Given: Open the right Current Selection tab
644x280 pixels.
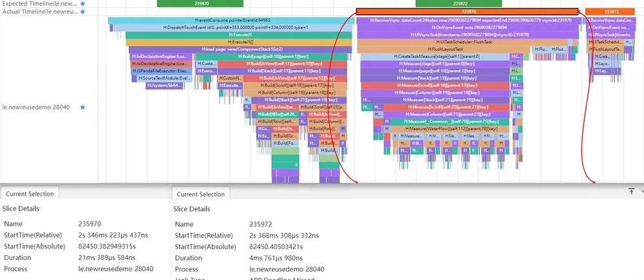Looking at the screenshot, I should click(200, 194).
